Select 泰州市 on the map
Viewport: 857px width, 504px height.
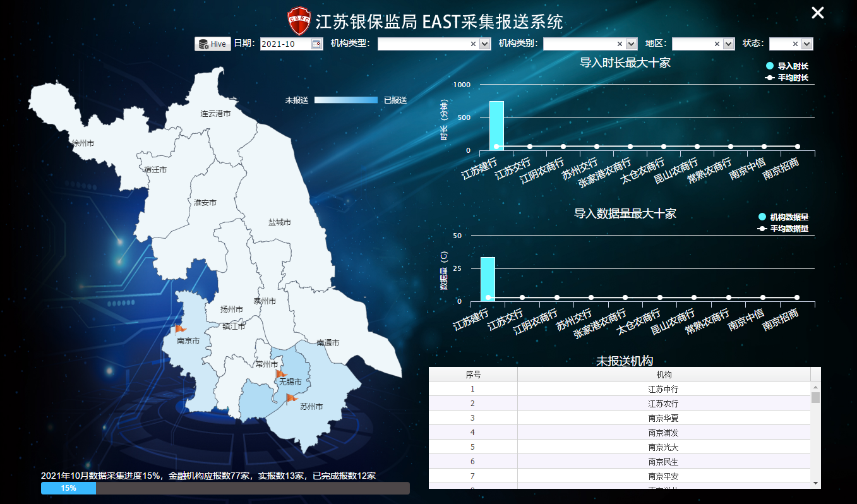tap(265, 301)
